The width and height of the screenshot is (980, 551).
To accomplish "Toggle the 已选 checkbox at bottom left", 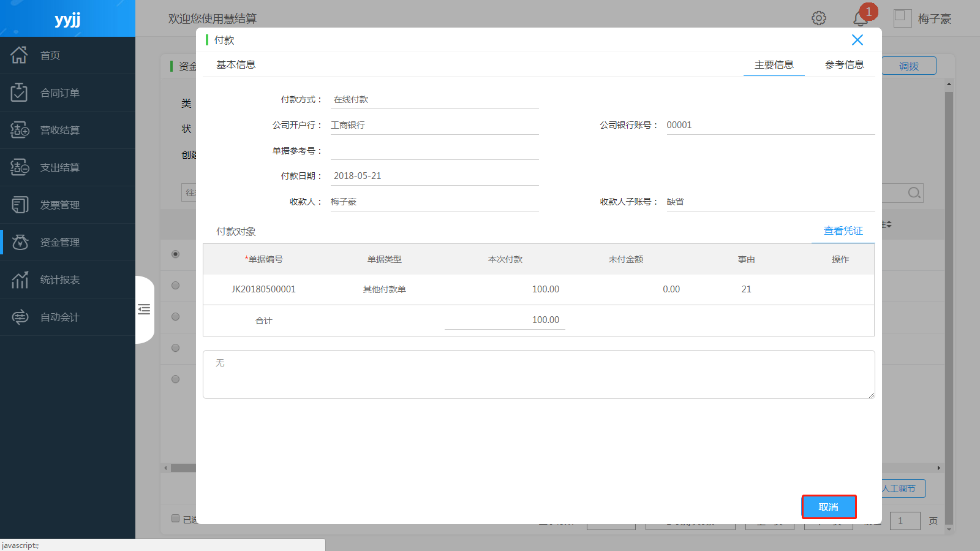I will [x=176, y=519].
